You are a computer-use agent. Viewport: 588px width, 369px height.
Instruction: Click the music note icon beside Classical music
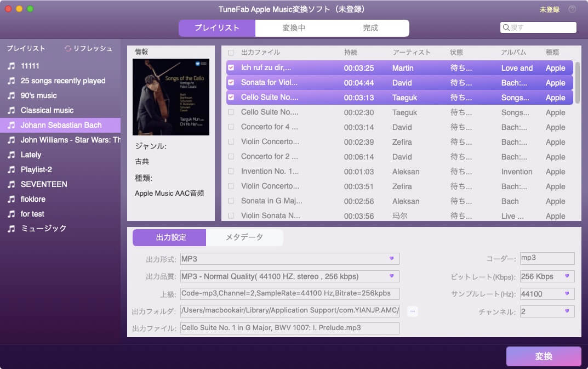click(11, 110)
